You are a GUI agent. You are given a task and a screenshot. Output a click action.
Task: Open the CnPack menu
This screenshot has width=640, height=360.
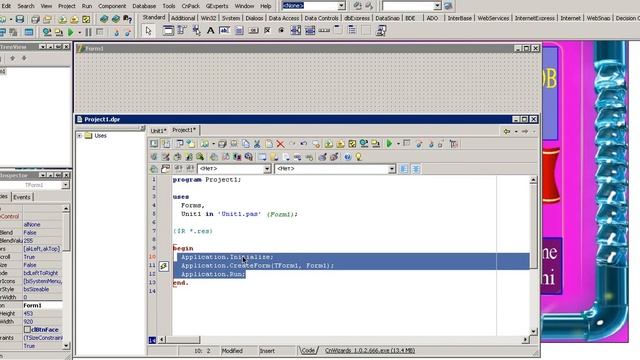coord(191,6)
